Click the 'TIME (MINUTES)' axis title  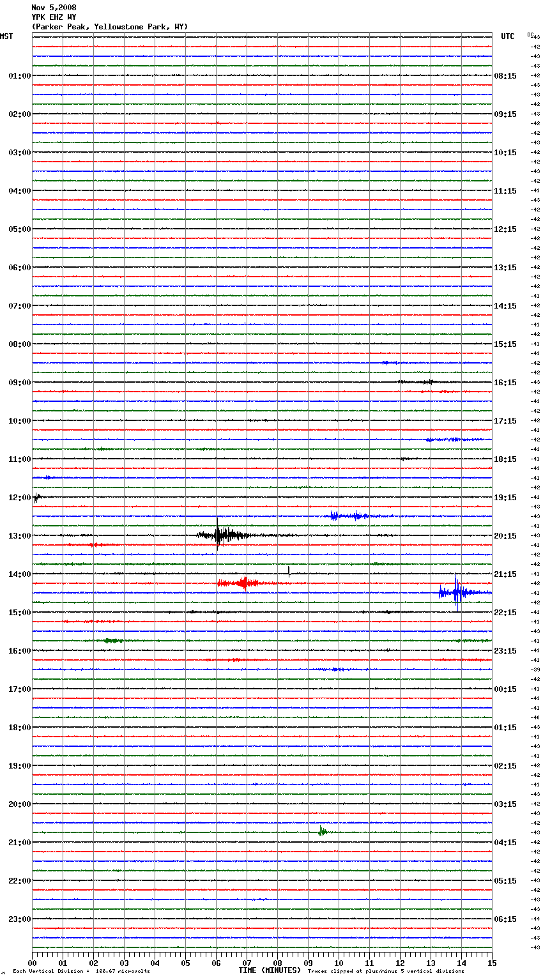tap(270, 970)
